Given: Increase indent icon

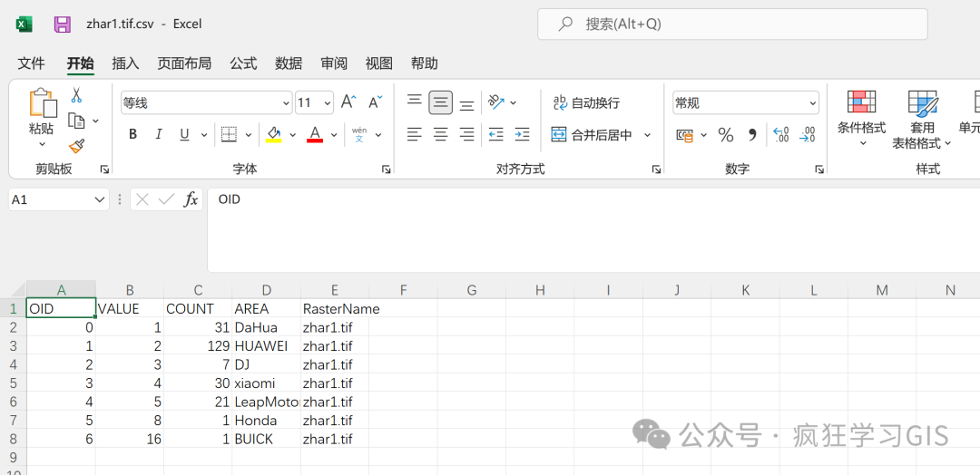Looking at the screenshot, I should pyautogui.click(x=522, y=133).
